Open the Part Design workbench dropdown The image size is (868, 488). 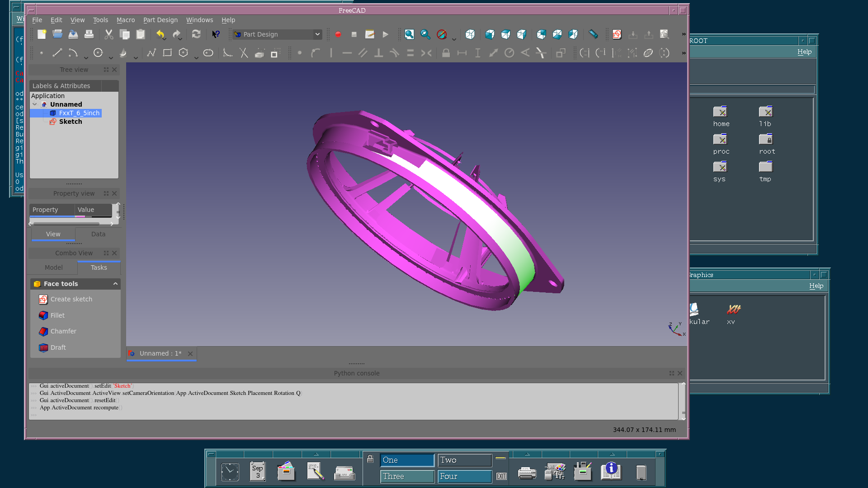click(x=278, y=34)
